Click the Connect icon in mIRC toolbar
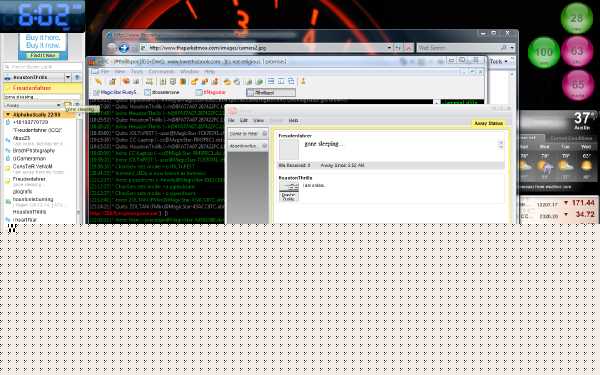 (99, 82)
